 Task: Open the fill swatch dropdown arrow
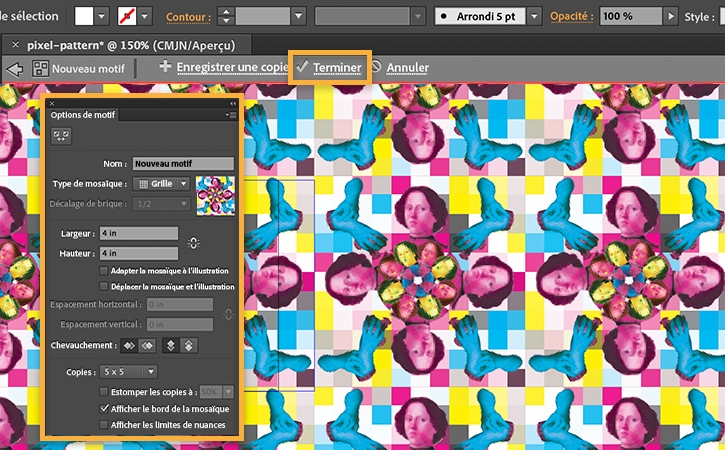click(102, 16)
